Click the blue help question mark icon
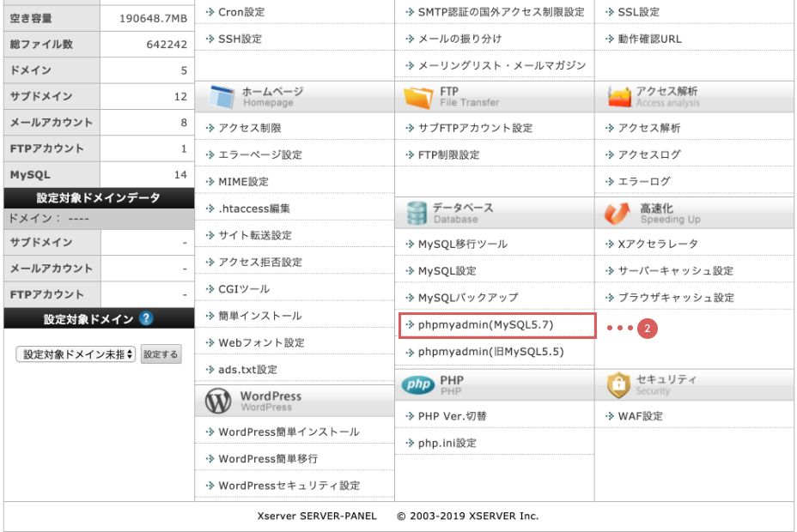The height and width of the screenshot is (532, 797). pos(146,319)
